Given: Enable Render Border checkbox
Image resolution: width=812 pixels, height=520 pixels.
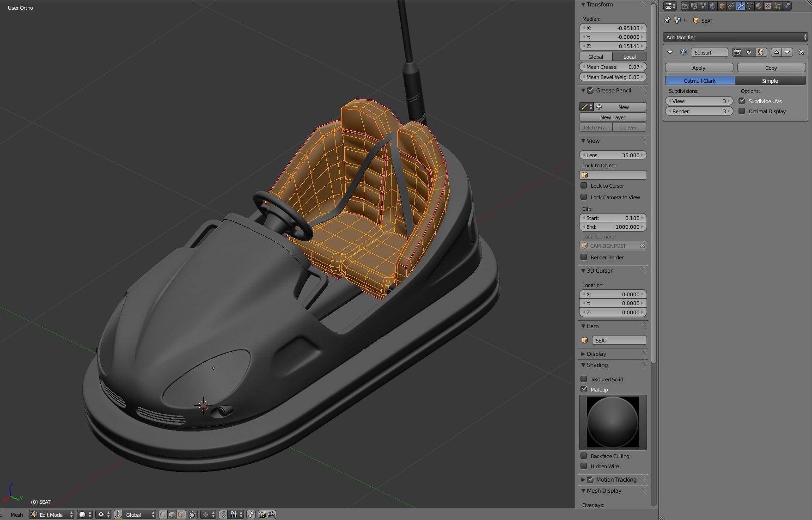Looking at the screenshot, I should [x=584, y=257].
